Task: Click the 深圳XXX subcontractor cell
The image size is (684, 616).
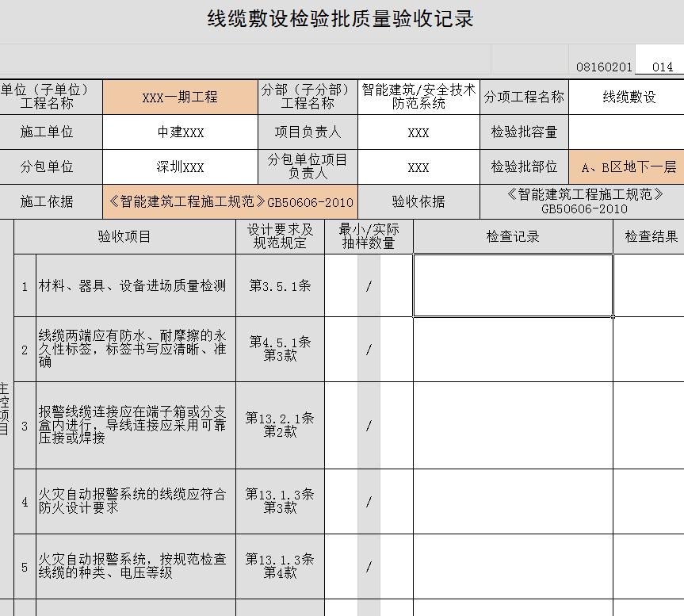Action: click(180, 167)
